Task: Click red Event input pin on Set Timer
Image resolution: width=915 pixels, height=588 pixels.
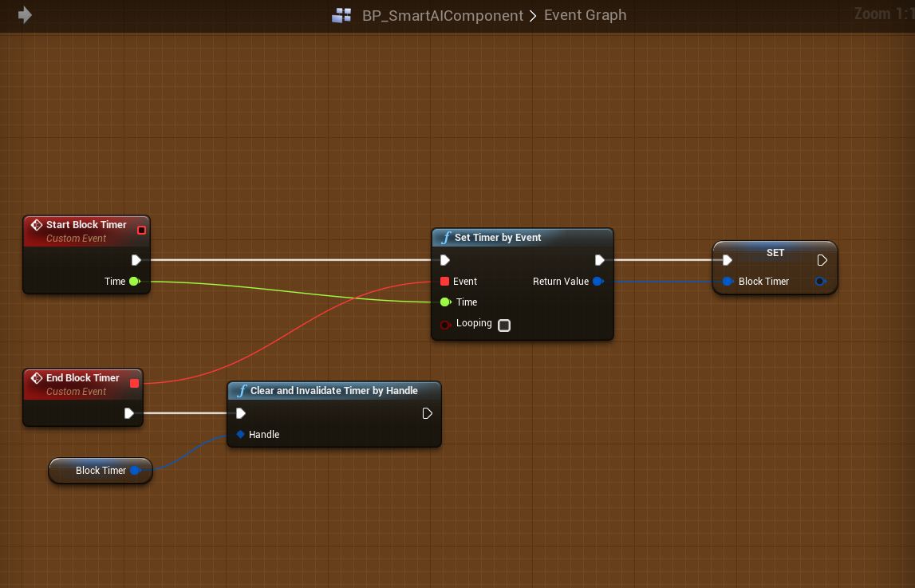Action: 444,281
